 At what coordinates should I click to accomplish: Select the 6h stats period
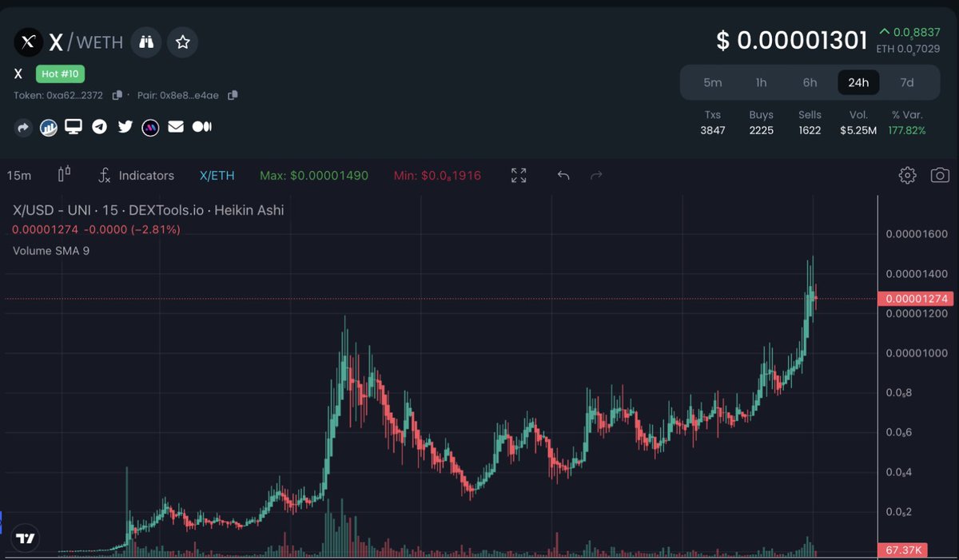810,82
